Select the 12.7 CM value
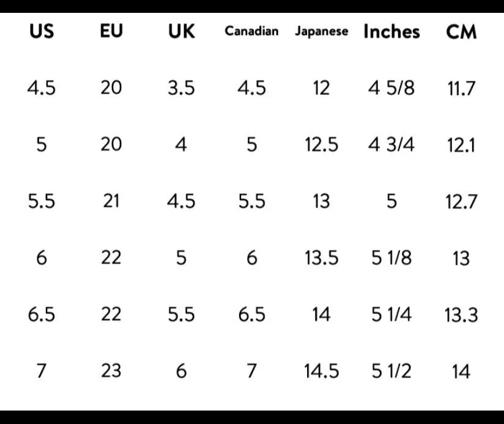 coord(461,201)
